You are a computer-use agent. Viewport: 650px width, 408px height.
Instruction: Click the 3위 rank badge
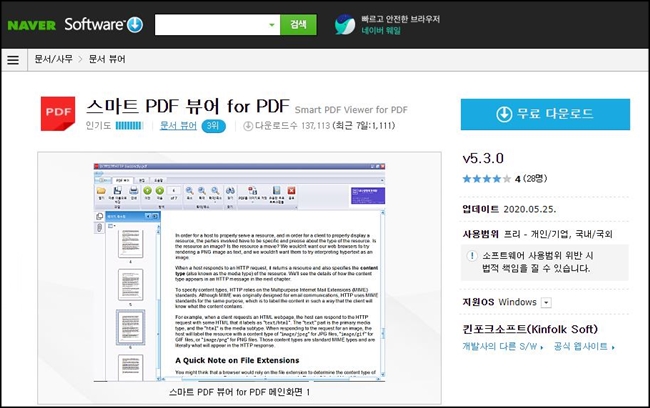[x=213, y=126]
